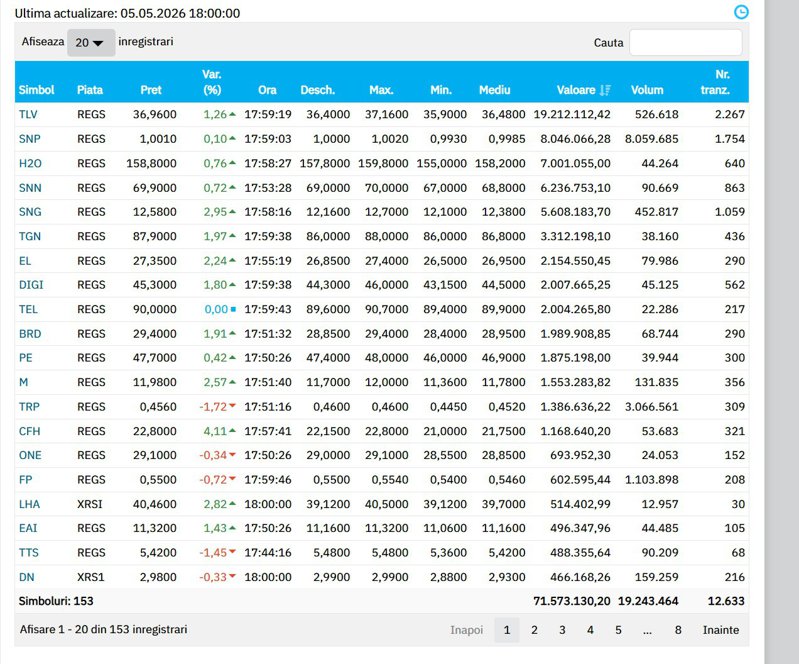
Task: Open the LHA symbol link
Action: tap(29, 504)
